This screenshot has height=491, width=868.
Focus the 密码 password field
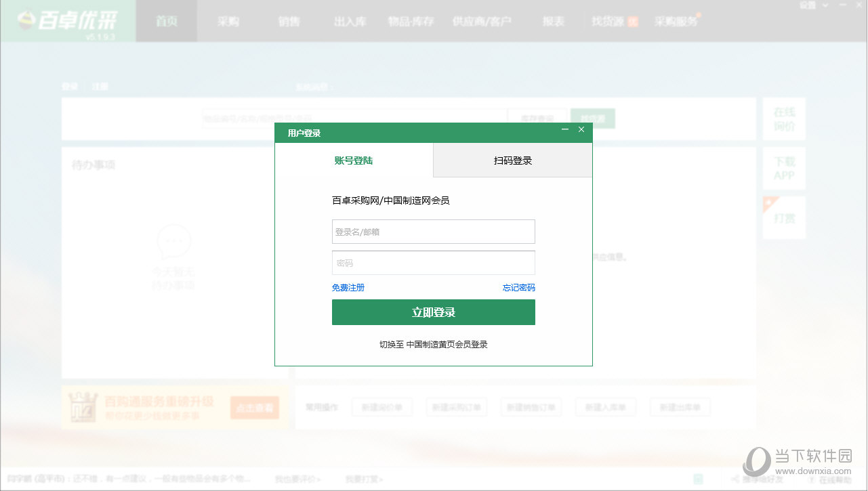click(x=434, y=263)
